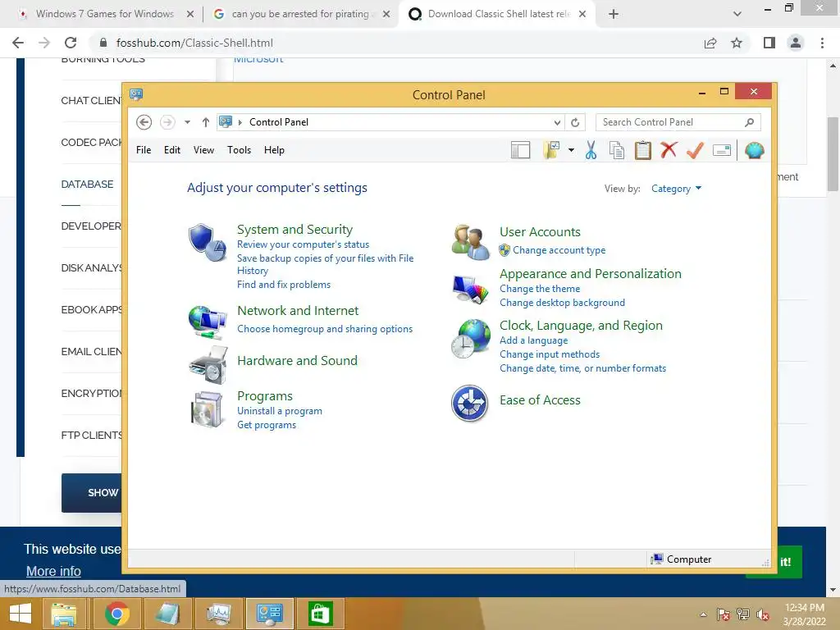
Task: Expand the Control Panel breadcrumb arrow
Action: pyautogui.click(x=240, y=122)
